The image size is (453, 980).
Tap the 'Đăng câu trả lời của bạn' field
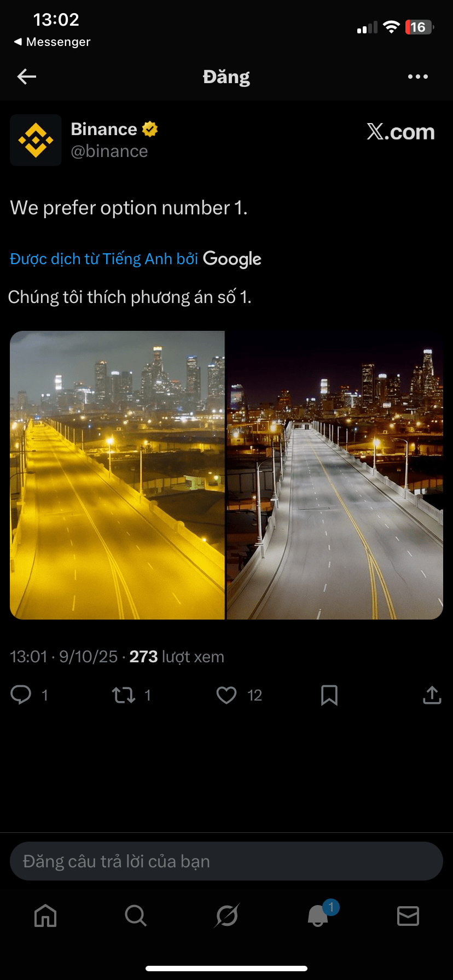(226, 861)
